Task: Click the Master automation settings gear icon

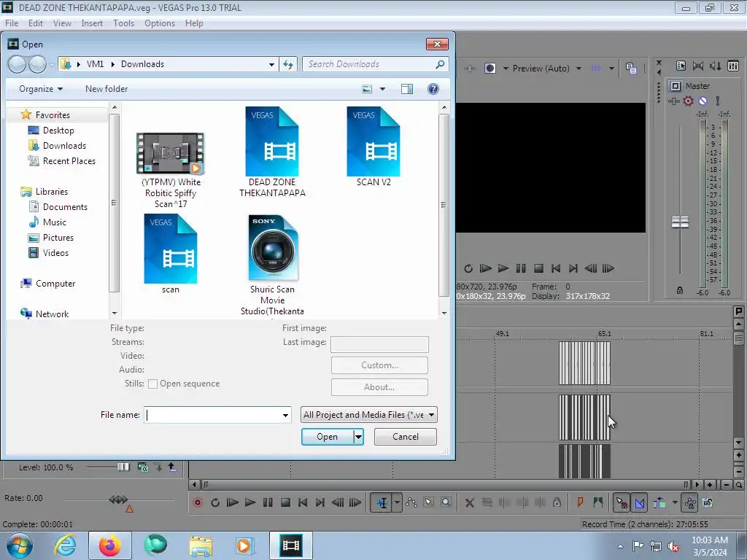Action: (689, 101)
